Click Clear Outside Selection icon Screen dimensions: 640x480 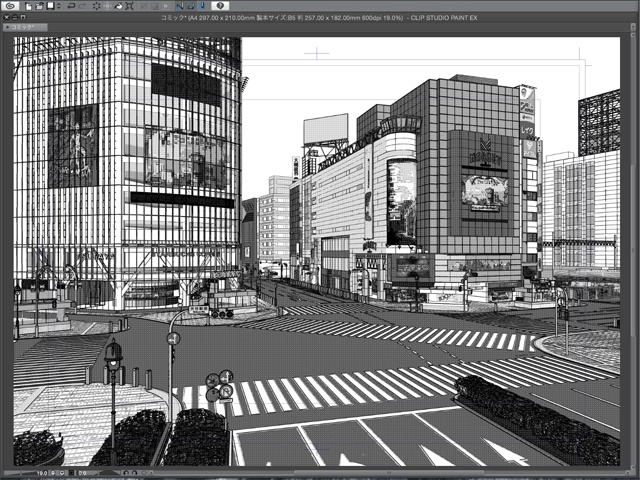107,6
